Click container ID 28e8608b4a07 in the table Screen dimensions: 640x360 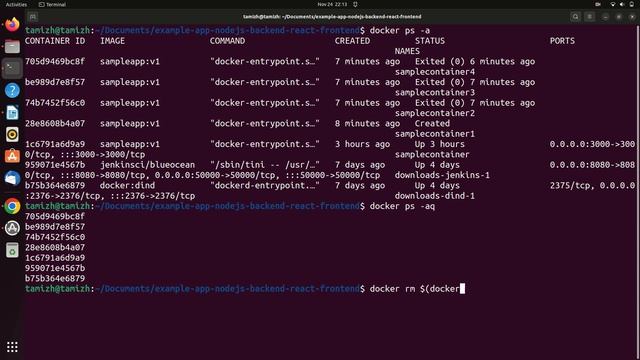(55, 123)
